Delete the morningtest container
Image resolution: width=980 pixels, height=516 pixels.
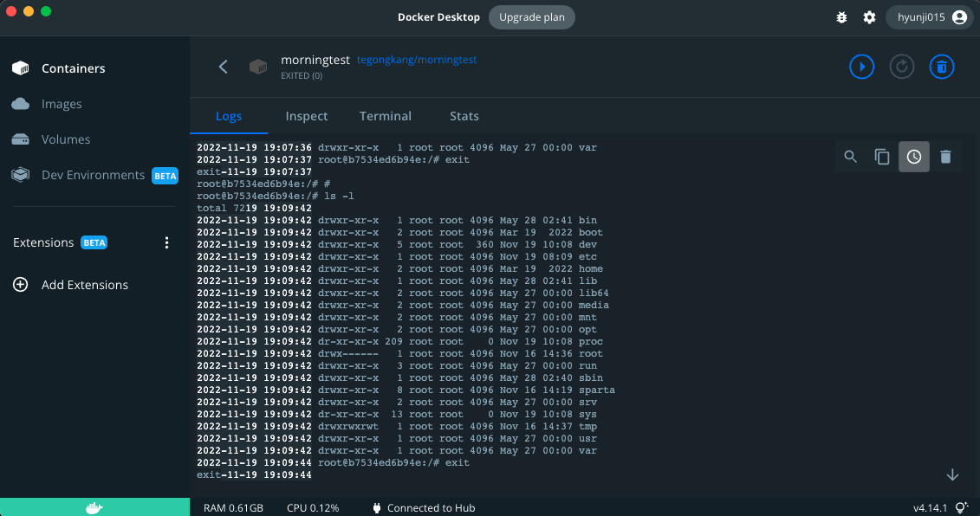coord(941,66)
